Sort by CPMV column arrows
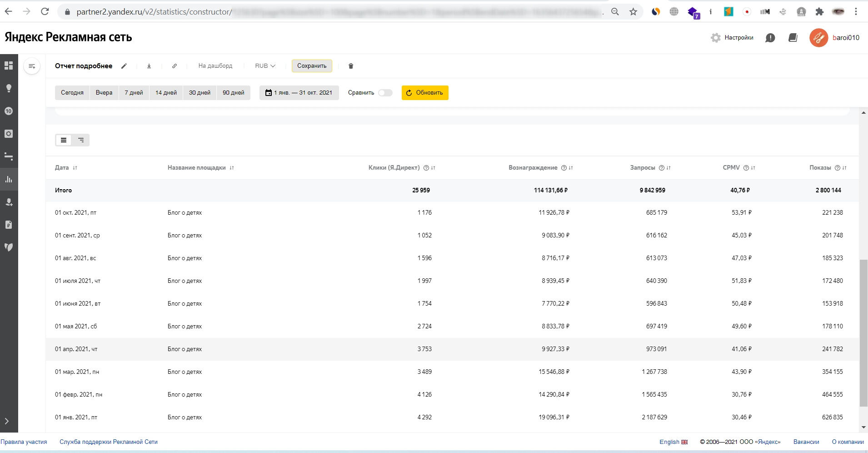 point(753,168)
